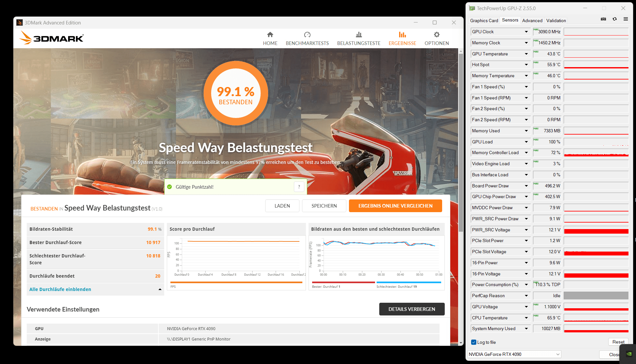
Task: Select the Sensors tab in GPU-Z
Action: tap(510, 20)
